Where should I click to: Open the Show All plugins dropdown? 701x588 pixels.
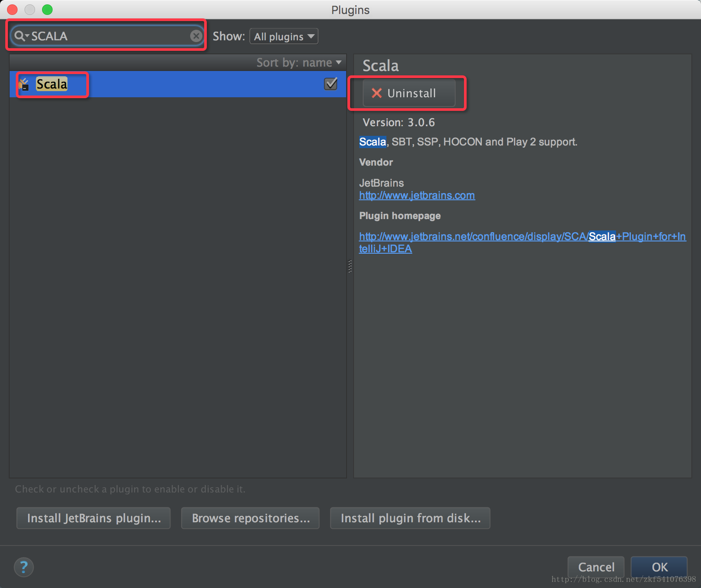pyautogui.click(x=284, y=36)
